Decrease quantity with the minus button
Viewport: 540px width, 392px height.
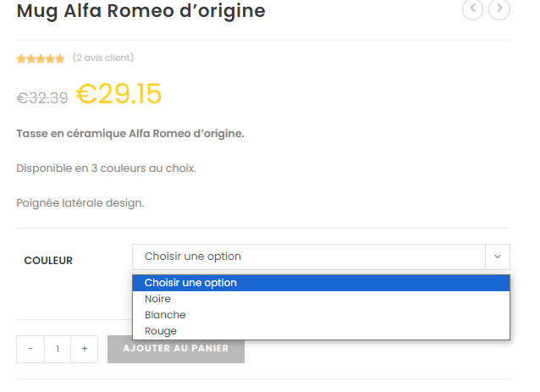click(30, 349)
